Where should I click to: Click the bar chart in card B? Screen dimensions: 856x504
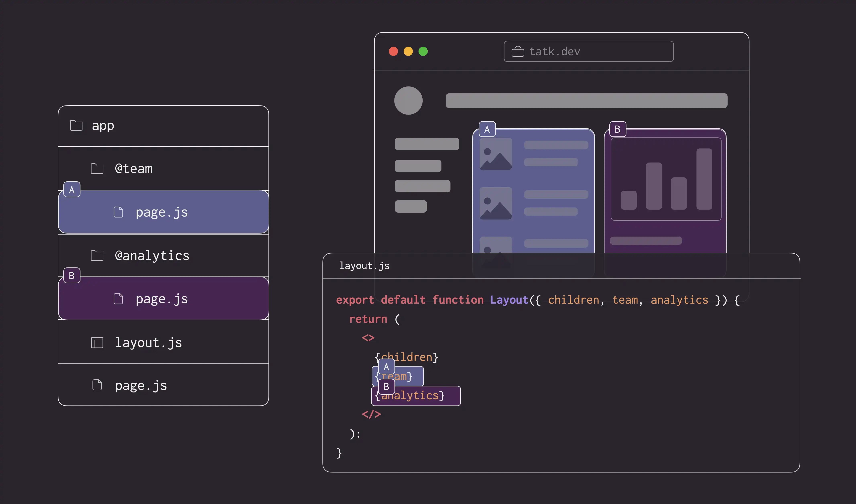(x=666, y=179)
